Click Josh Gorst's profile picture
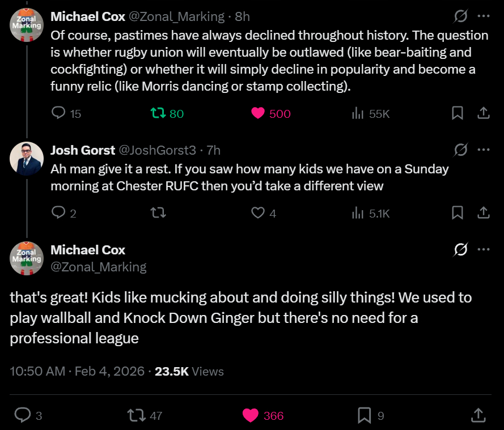 [x=27, y=158]
